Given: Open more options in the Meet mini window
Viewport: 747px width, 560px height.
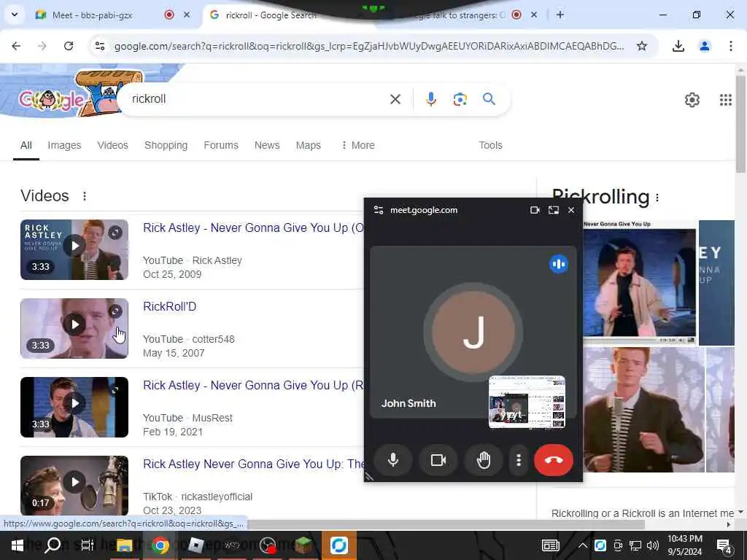Looking at the screenshot, I should [x=519, y=460].
